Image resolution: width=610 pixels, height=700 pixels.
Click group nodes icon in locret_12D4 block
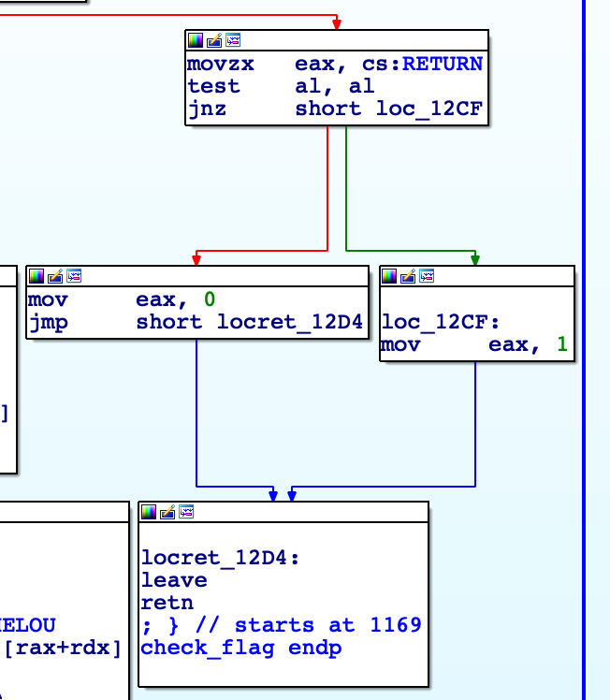click(186, 512)
